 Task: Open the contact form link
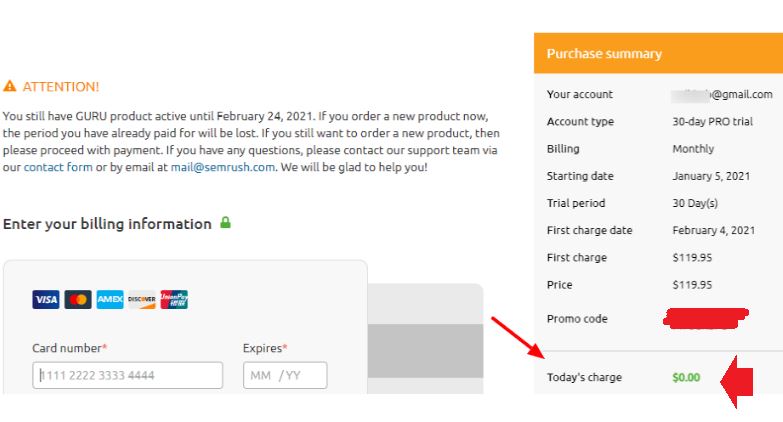pyautogui.click(x=58, y=167)
